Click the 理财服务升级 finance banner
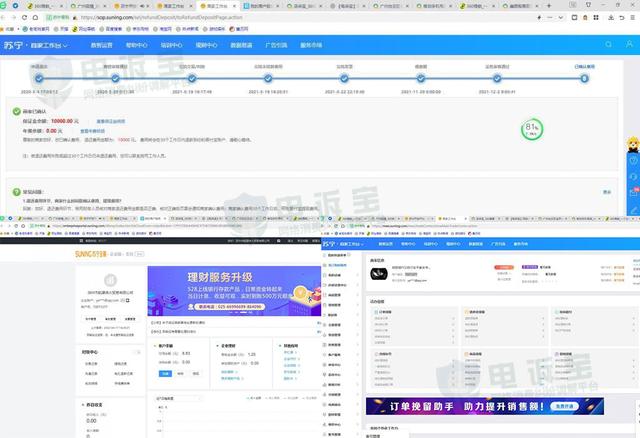Screen dimensions: 640x438 [232, 289]
